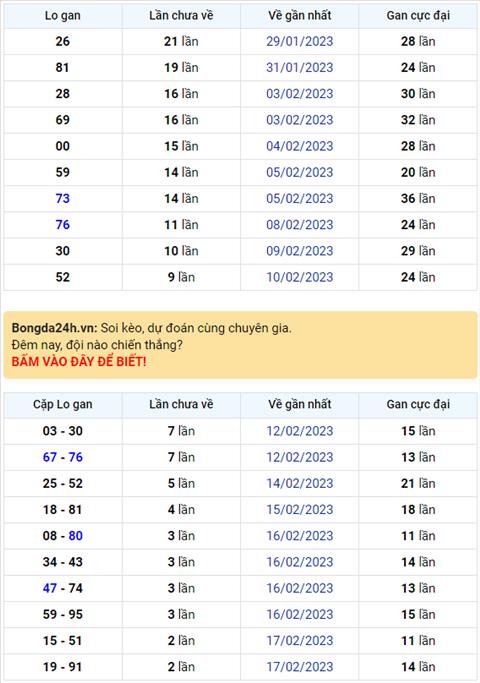
Task: Select the pair 19 - 91
Action: pos(63,666)
